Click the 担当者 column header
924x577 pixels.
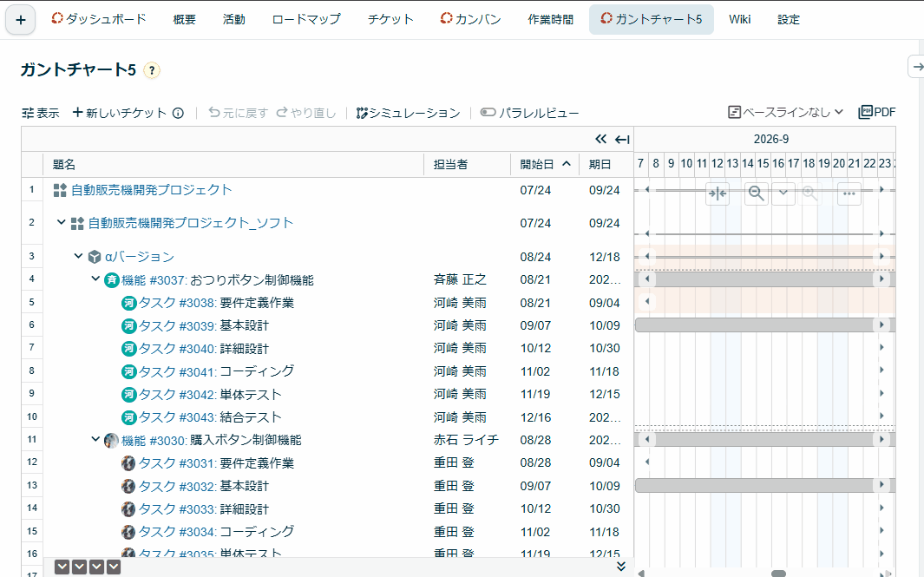click(x=467, y=165)
